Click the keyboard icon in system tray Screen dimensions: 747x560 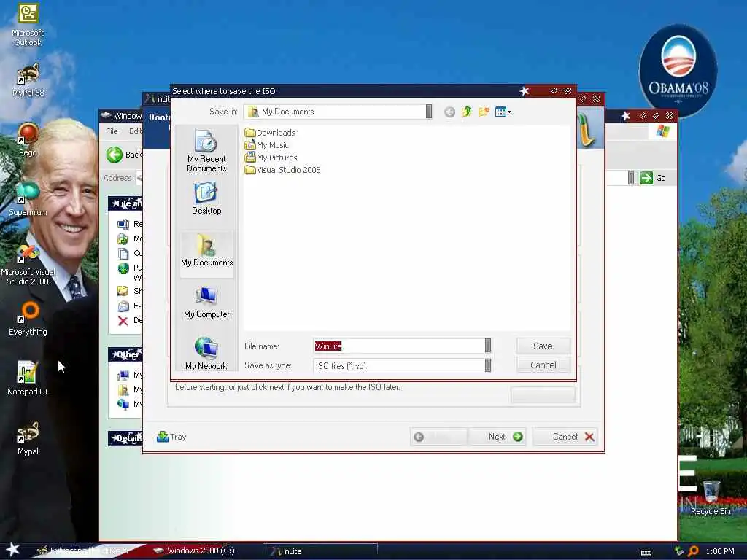coord(646,553)
